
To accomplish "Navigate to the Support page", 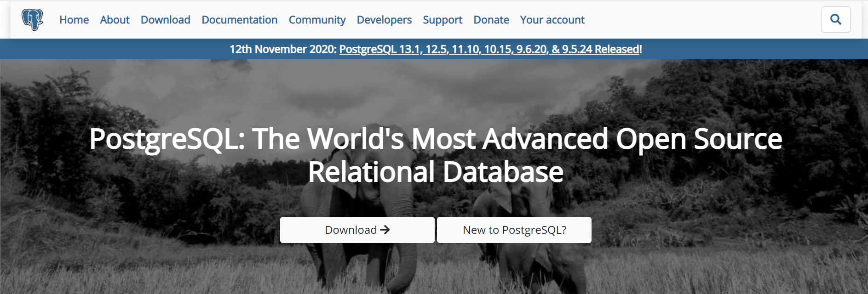I will coord(443,20).
